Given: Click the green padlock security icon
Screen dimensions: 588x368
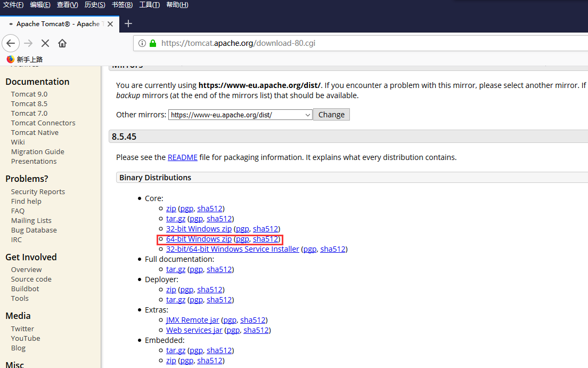Looking at the screenshot, I should [x=153, y=43].
